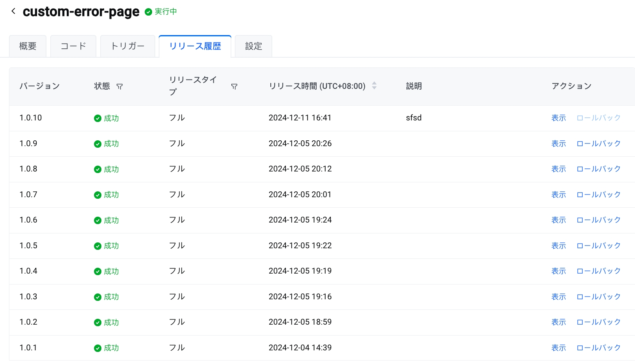
Task: Go back using the left chevron arrow
Action: pos(14,11)
